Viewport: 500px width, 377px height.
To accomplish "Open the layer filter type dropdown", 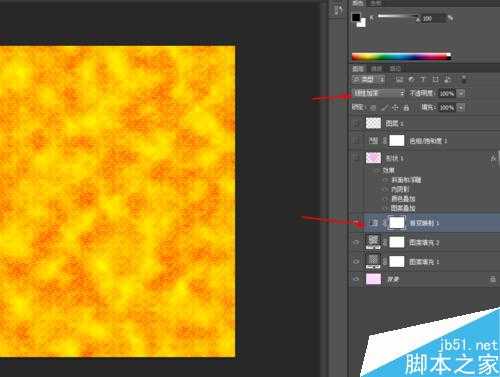I will point(369,79).
